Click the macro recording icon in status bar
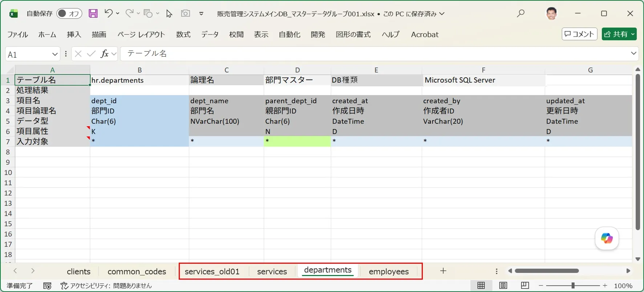The height and width of the screenshot is (292, 644). coord(47,286)
